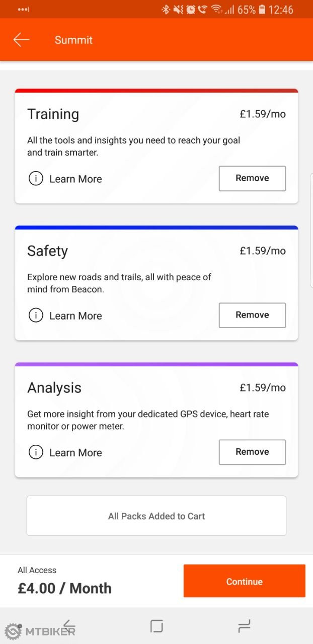This screenshot has height=644, width=313.
Task: Tap the back arrow in Summit header
Action: pyautogui.click(x=21, y=40)
